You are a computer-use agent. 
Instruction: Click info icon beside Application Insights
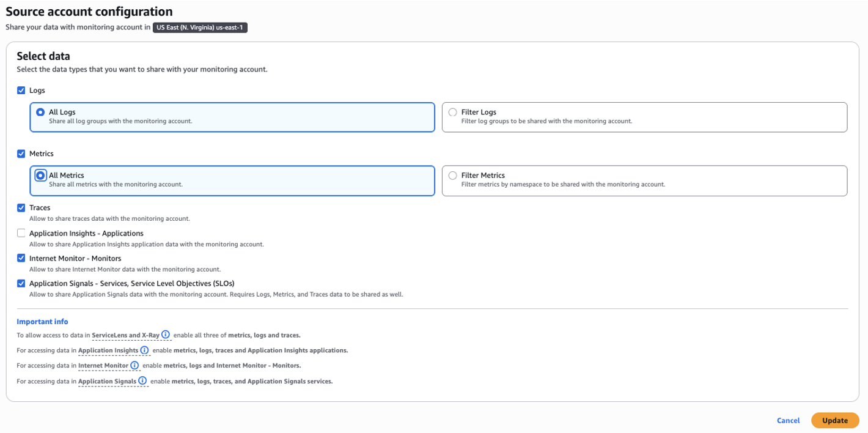pos(144,350)
